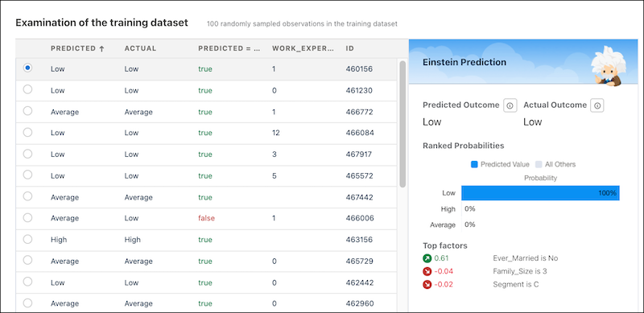Open Actual Outcome info icon
Image resolution: width=644 pixels, height=313 pixels.
coord(597,105)
